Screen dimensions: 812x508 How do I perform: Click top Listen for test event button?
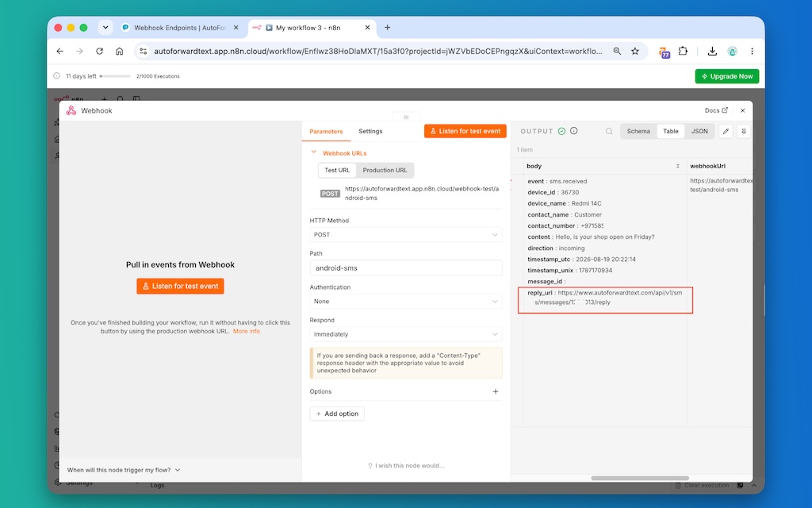(x=465, y=131)
